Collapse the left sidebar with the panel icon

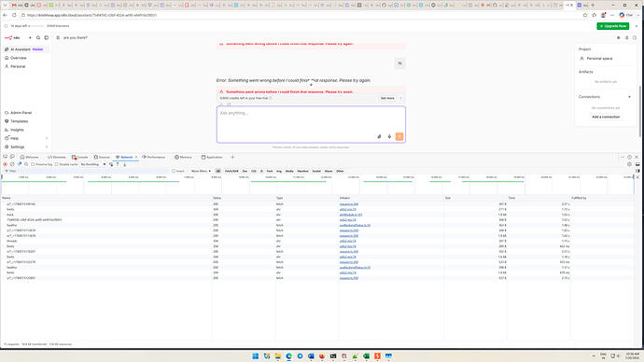tap(47, 37)
